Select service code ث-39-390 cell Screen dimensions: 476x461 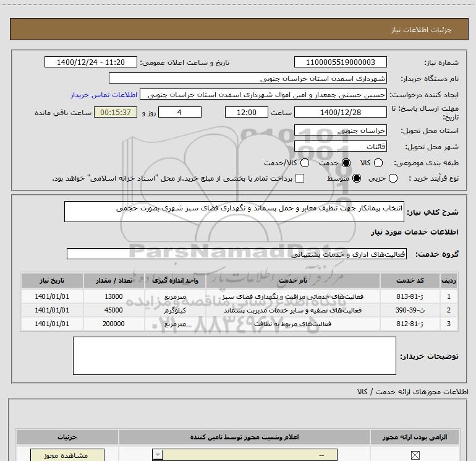410,310
